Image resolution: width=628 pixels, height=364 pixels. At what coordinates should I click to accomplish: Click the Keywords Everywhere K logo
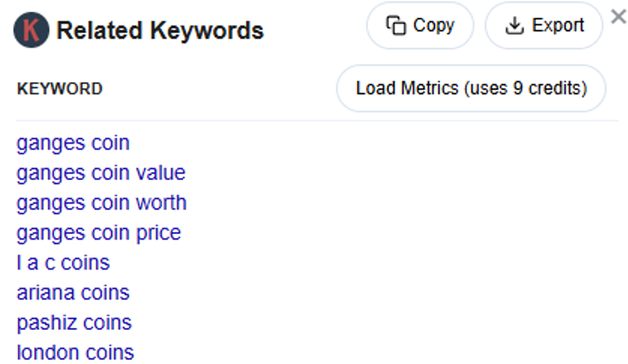coord(32,31)
